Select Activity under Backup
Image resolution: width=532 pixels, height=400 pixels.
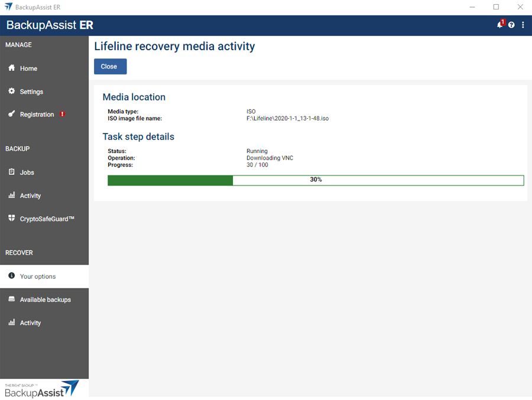point(44,196)
